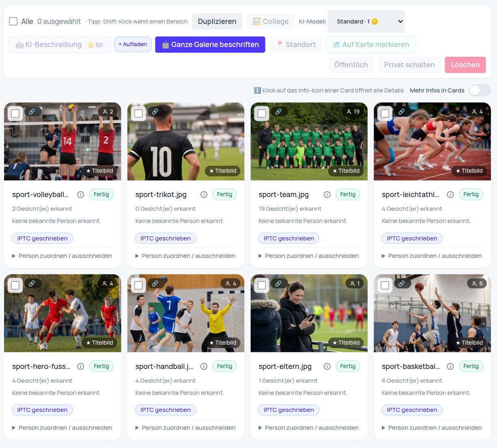The width and height of the screenshot is (497, 448).
Task: Click link icon on green team photo
Action: click(279, 111)
